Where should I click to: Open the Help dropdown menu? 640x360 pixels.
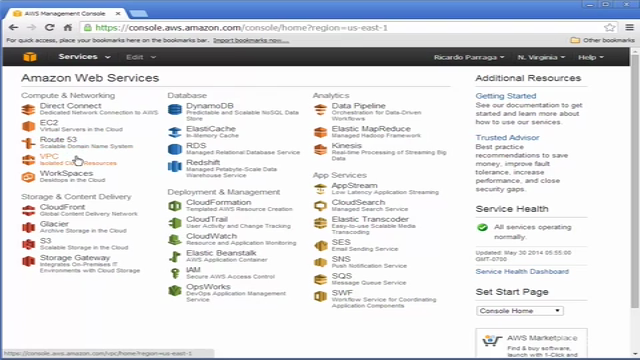pos(591,57)
